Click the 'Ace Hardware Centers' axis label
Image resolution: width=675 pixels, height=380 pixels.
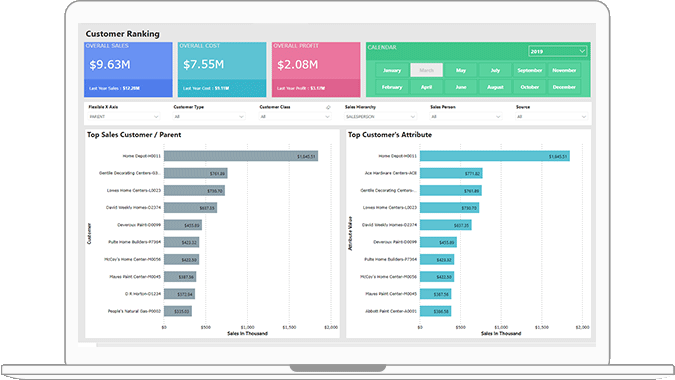pos(391,173)
